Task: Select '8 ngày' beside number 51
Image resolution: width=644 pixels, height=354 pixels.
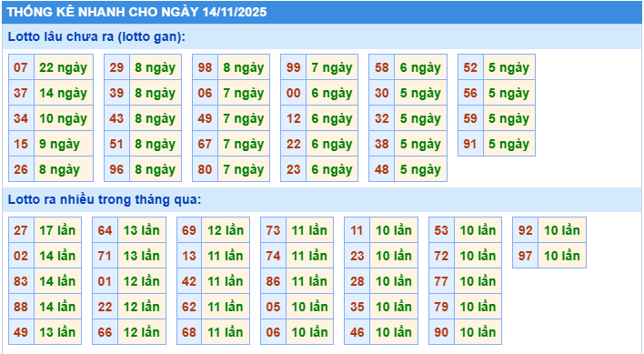Action: pos(156,144)
